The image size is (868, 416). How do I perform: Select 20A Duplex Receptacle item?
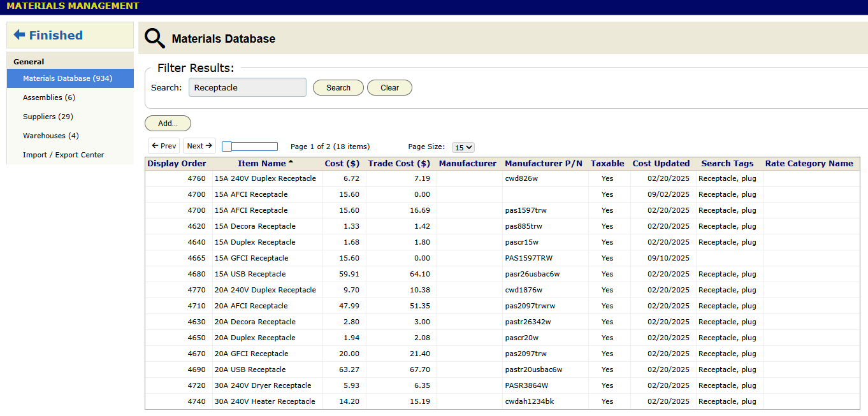[x=255, y=338]
